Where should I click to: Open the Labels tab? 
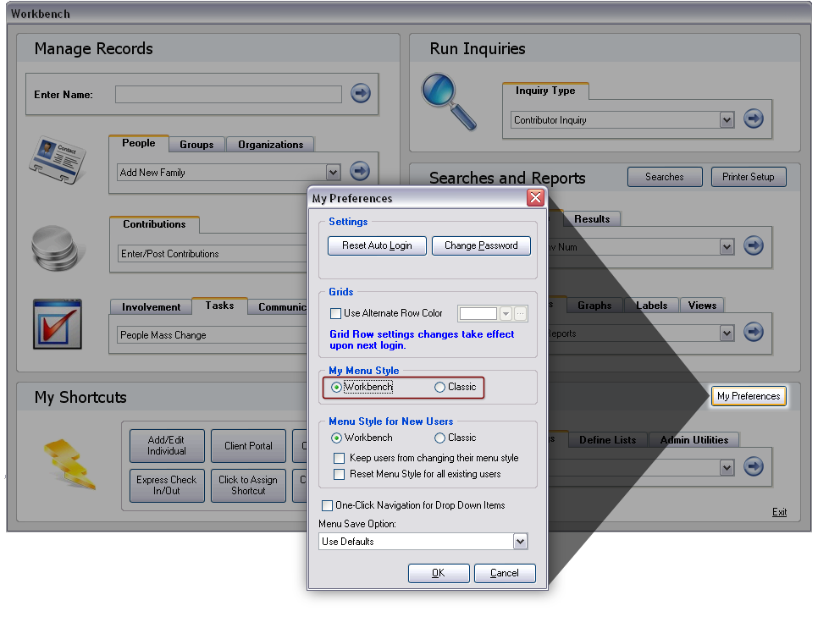pos(651,306)
